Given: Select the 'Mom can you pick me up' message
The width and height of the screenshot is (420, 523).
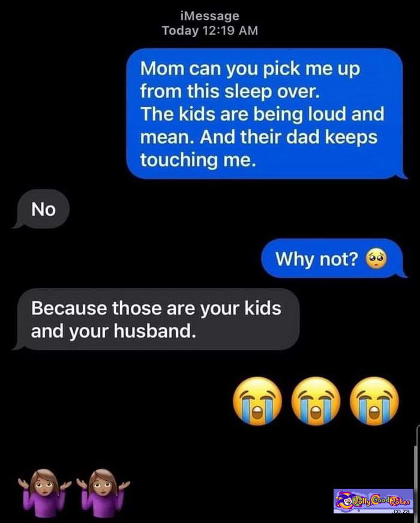Looking at the screenshot, I should (266, 114).
